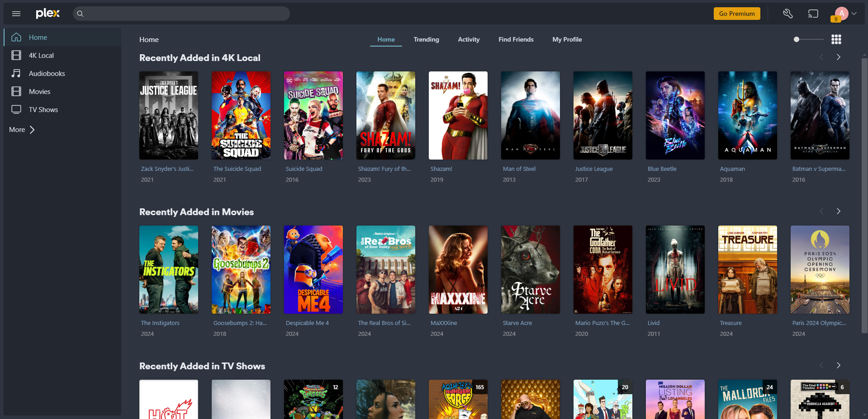Image resolution: width=868 pixels, height=419 pixels.
Task: Switch to grid view icon
Action: pyautogui.click(x=836, y=39)
